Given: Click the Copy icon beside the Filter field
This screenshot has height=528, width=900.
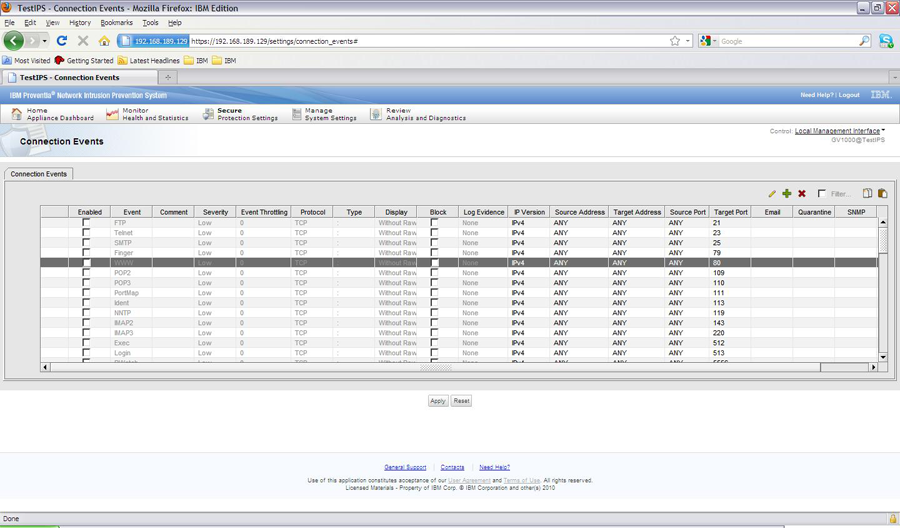Looking at the screenshot, I should (x=867, y=194).
